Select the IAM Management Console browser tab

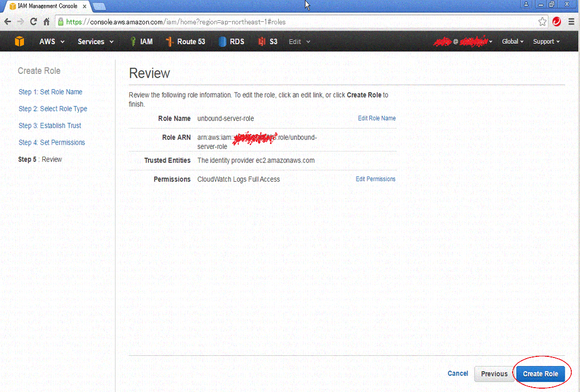(41, 6)
